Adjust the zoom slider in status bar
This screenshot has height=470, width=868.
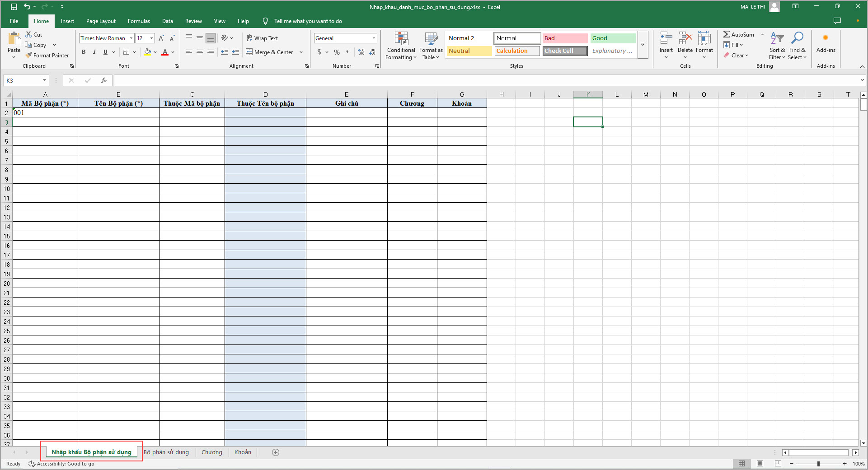coord(818,464)
